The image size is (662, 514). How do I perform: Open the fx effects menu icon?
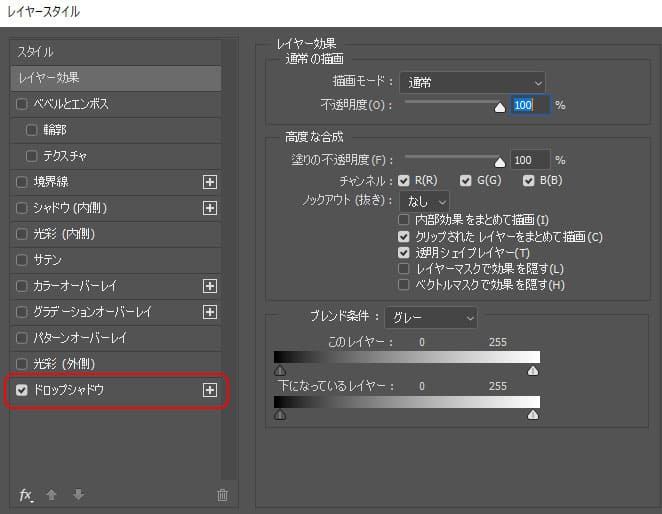click(x=26, y=495)
